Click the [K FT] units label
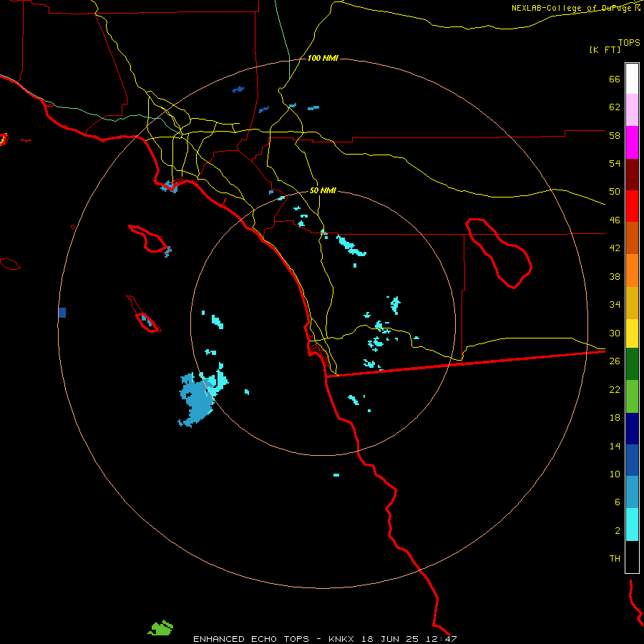This screenshot has height=644, width=644. coord(605,49)
